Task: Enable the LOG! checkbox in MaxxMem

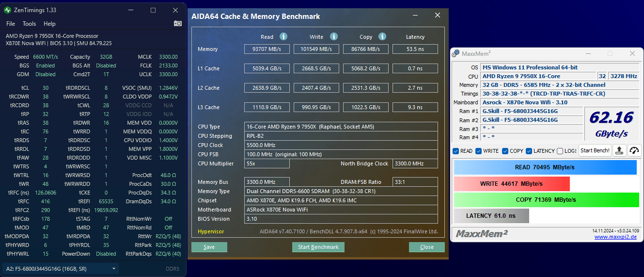Action: 560,151
